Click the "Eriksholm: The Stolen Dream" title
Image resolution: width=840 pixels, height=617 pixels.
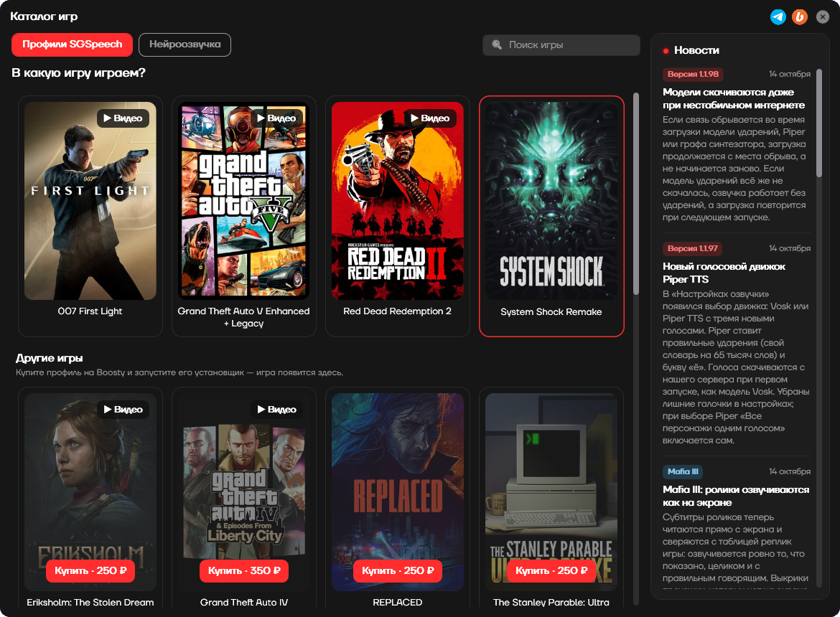90,603
